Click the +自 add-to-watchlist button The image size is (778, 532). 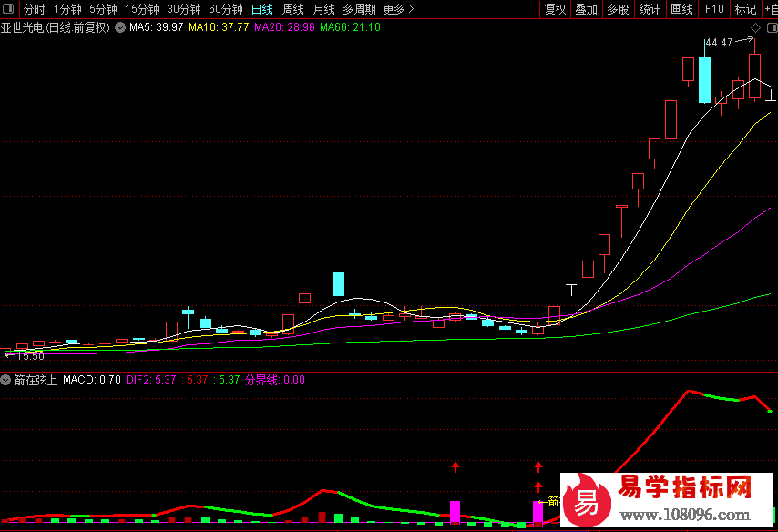[771, 9]
